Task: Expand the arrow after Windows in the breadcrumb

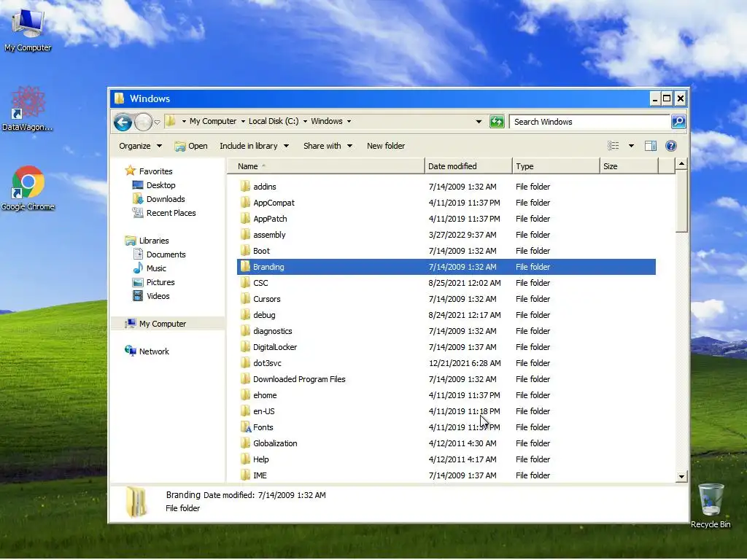Action: pyautogui.click(x=349, y=122)
